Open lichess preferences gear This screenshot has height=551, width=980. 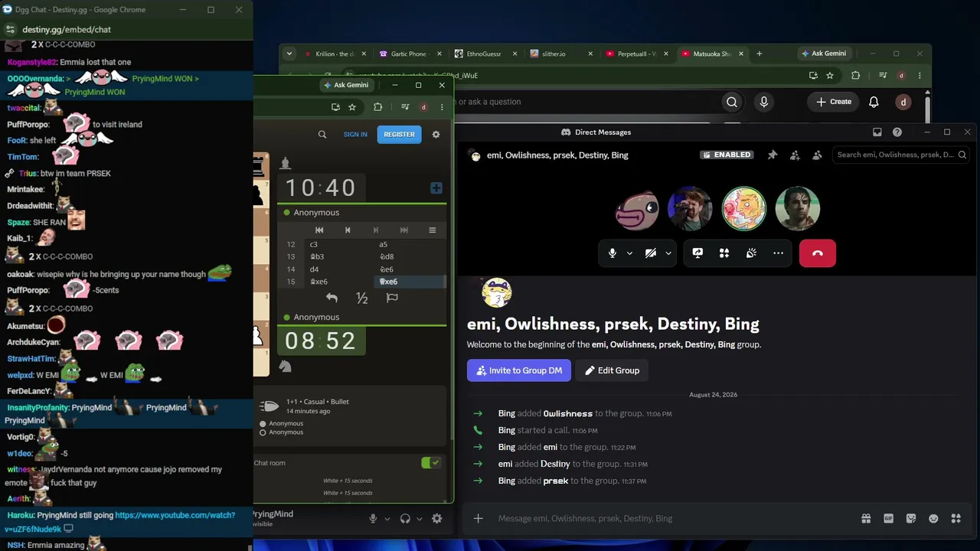click(x=436, y=134)
